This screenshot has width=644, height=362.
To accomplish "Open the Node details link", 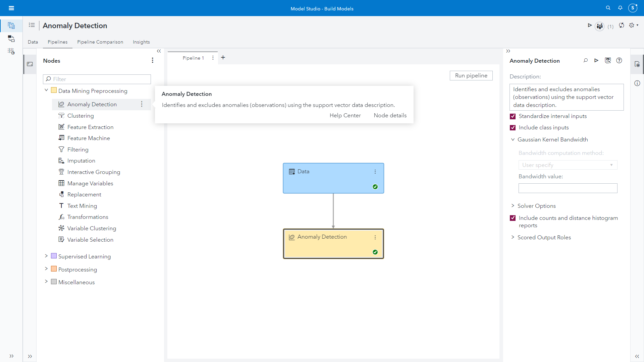I will click(x=390, y=115).
